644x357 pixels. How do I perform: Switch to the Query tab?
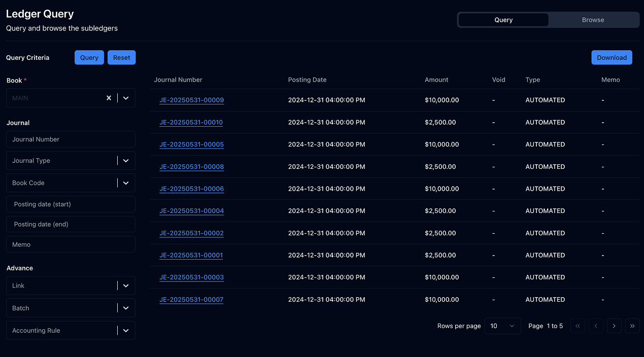click(x=503, y=20)
